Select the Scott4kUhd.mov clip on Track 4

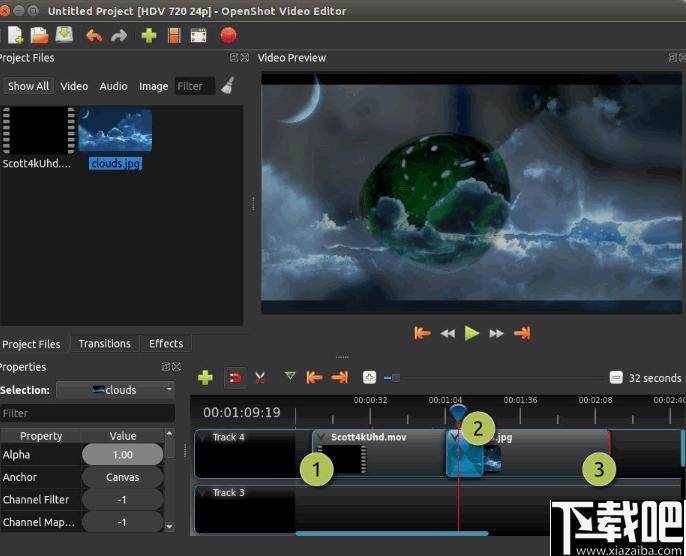coord(379,453)
